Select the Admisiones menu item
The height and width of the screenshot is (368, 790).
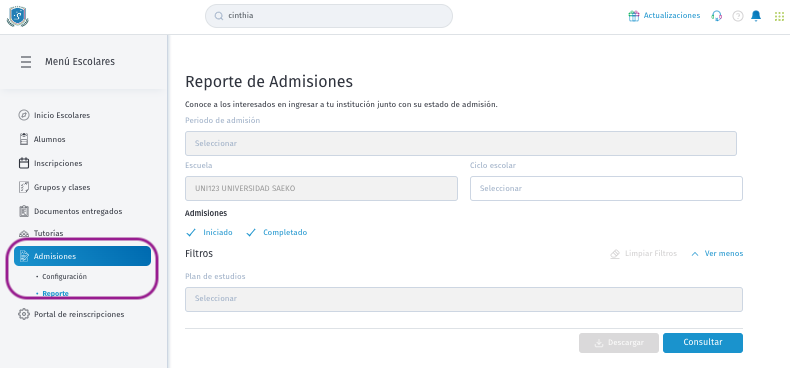pos(83,256)
